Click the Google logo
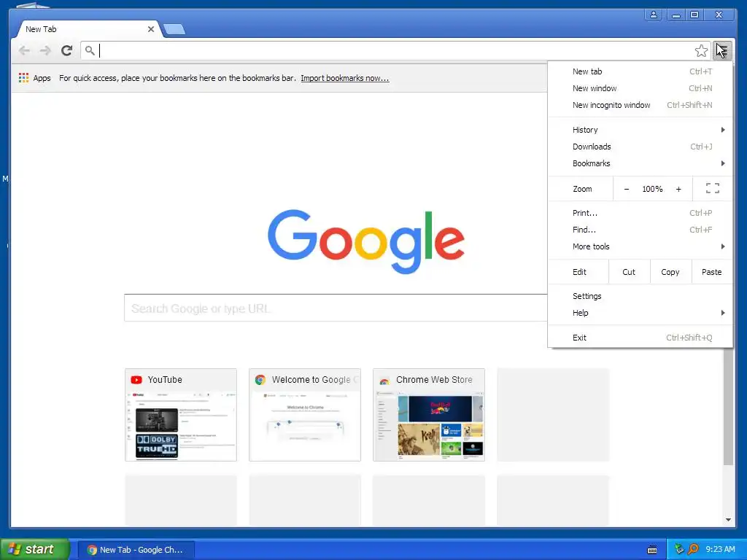This screenshot has height=560, width=747. tap(366, 241)
